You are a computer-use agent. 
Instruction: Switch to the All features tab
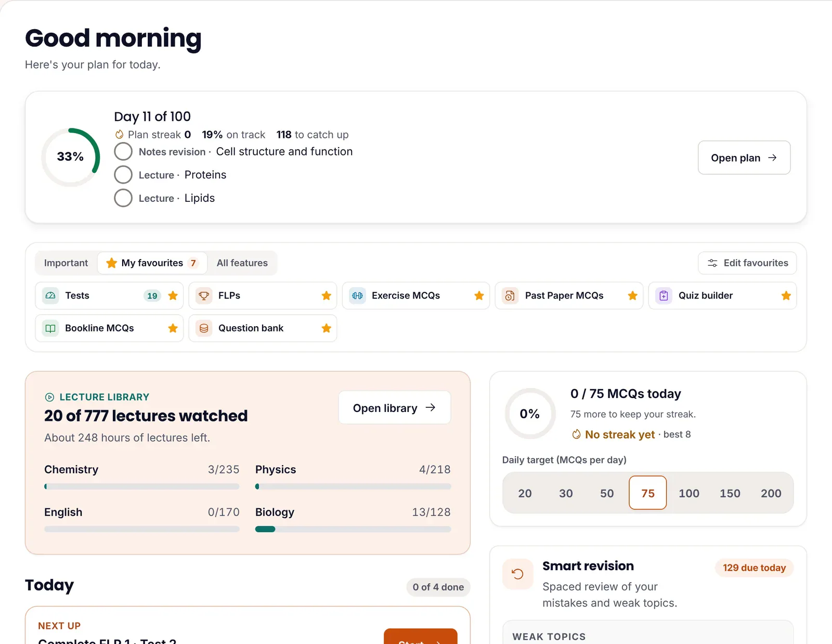[242, 263]
